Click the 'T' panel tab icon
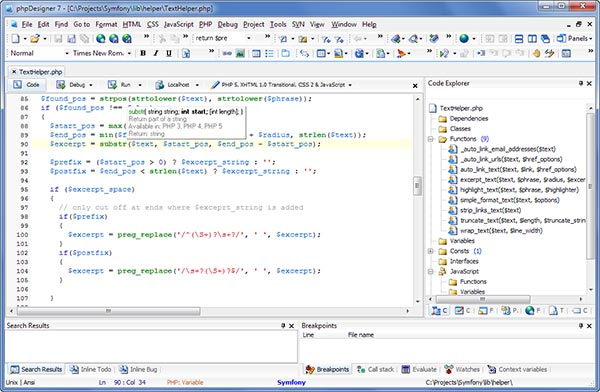Screen dimensions: 600x392 tap(557, 310)
